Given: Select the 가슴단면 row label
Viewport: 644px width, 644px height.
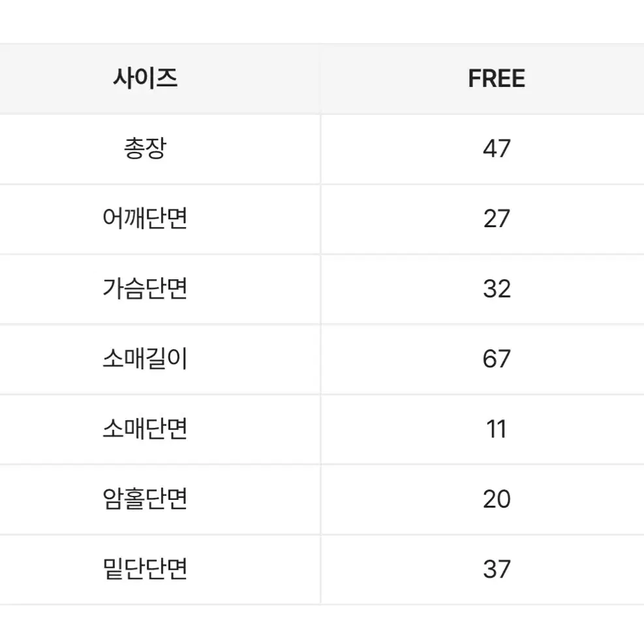Looking at the screenshot, I should pos(145,289).
